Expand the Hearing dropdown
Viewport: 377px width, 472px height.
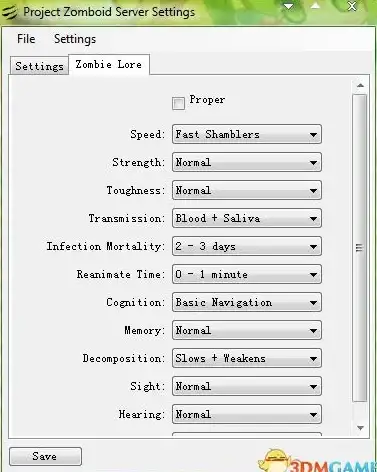point(247,414)
